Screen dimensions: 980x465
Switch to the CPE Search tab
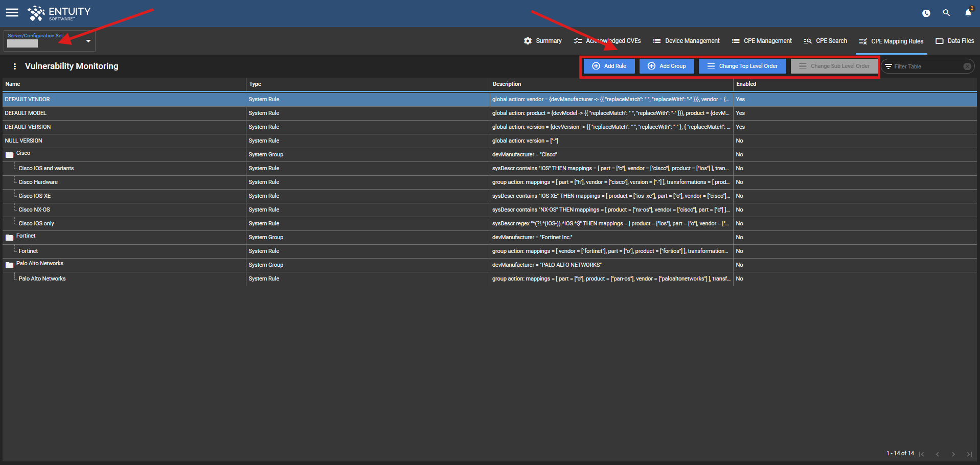[x=826, y=41]
